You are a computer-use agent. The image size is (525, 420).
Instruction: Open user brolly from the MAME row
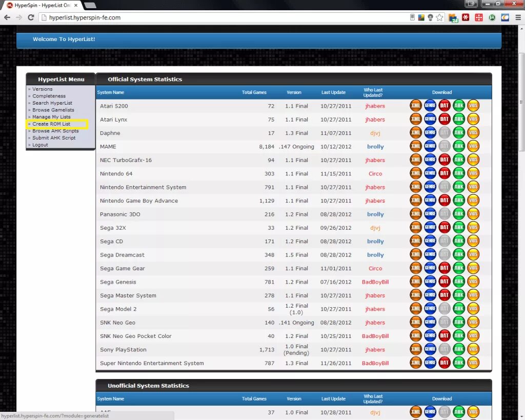point(375,146)
